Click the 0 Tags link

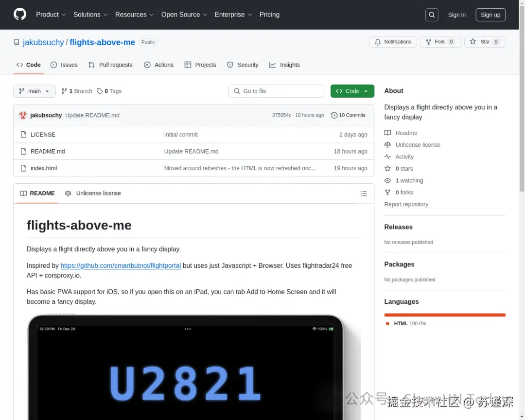[109, 91]
